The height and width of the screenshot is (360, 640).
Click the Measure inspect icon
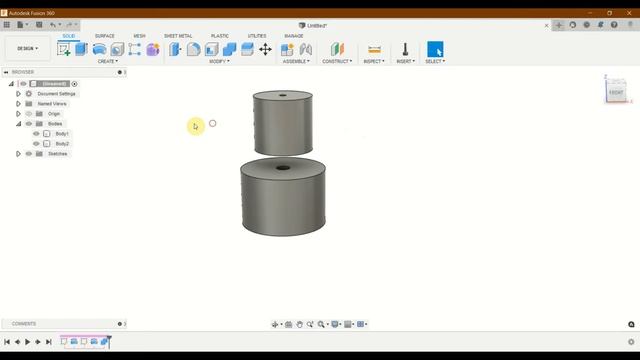374,49
